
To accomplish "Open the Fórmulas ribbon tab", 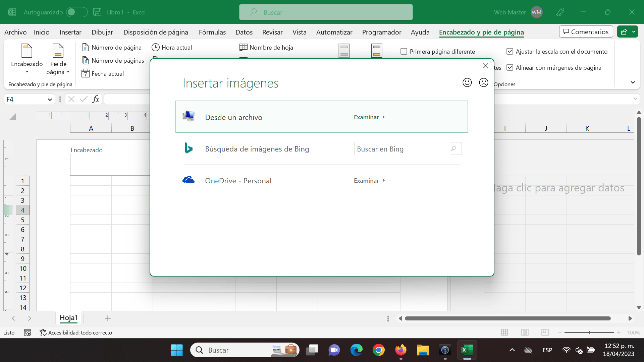I will (x=212, y=32).
